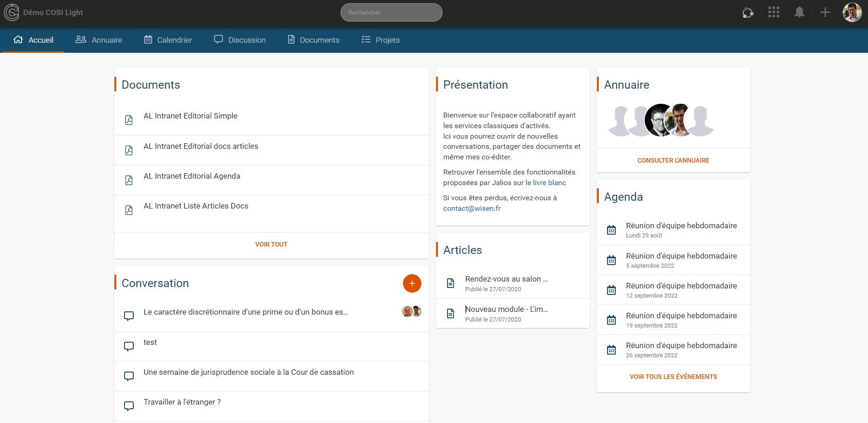Viewport: 868px width, 423px height.
Task: Click PDF icon for AL Intranet Editorial Agenda
Action: point(129,180)
